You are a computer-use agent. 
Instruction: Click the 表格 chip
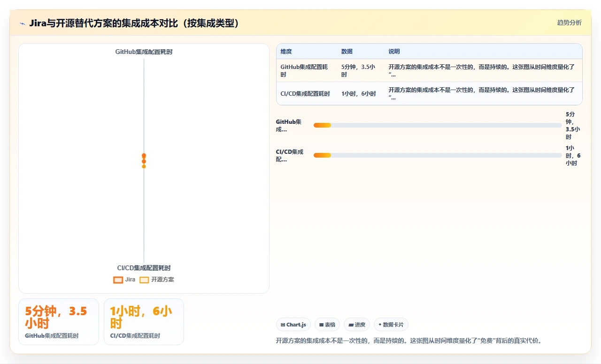tap(327, 325)
